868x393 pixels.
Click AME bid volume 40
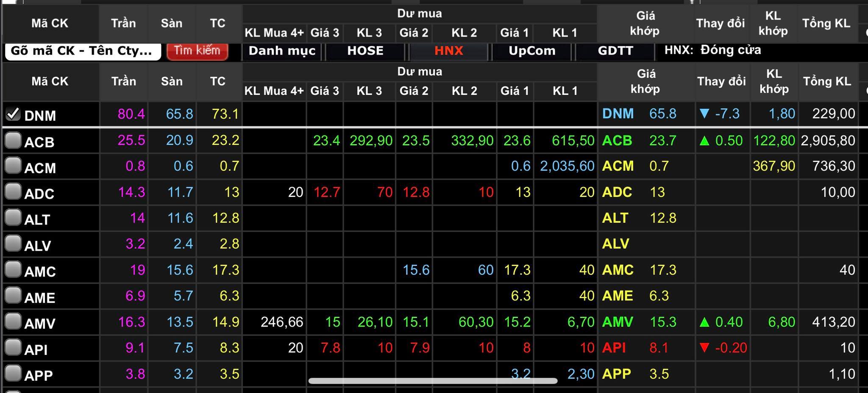(x=587, y=296)
